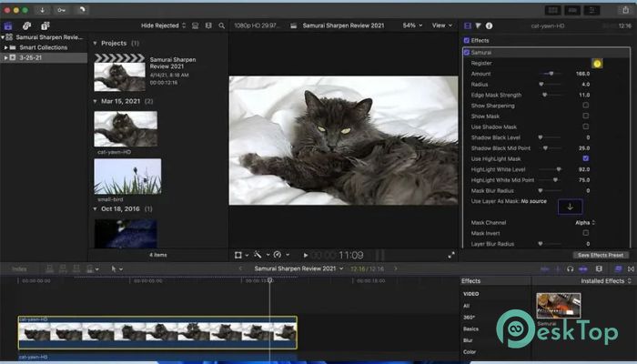637x364 pixels.
Task: Select the Color effects category
Action: (x=470, y=352)
